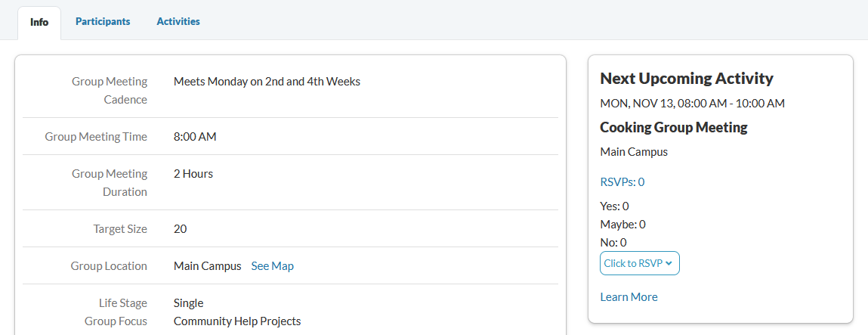This screenshot has height=335, width=868.
Task: Click the Community Help Projects group focus
Action: point(237,321)
